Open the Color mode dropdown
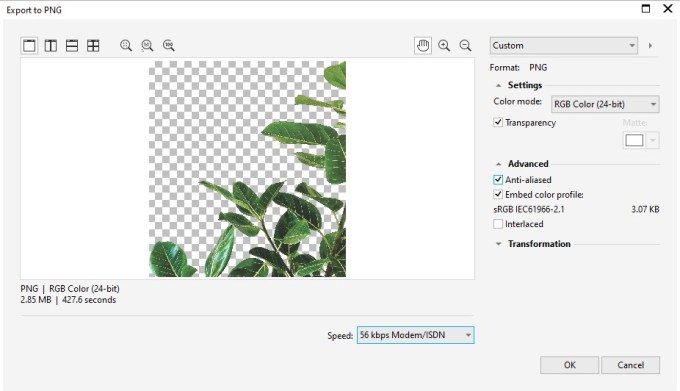The image size is (680, 391). (x=605, y=104)
